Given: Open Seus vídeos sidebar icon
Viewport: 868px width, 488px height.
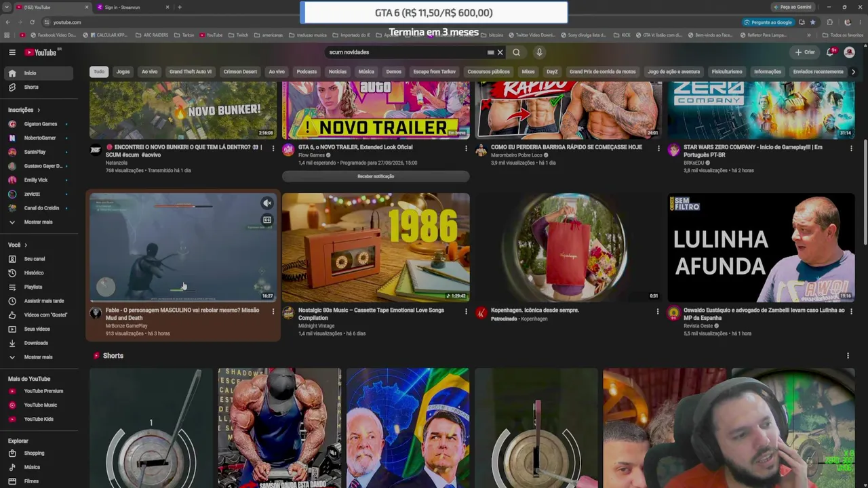Looking at the screenshot, I should (x=12, y=329).
